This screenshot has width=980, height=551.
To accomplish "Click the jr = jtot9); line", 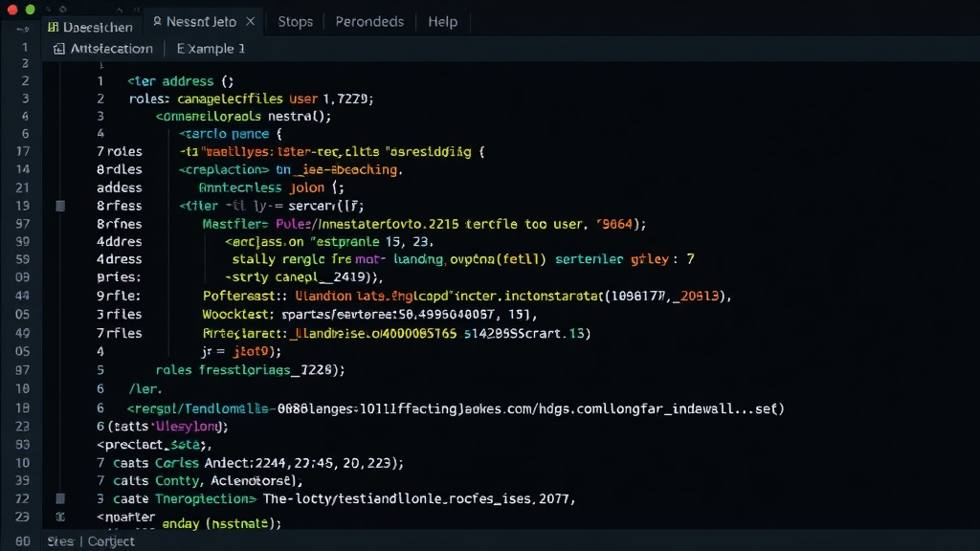I will [x=241, y=351].
